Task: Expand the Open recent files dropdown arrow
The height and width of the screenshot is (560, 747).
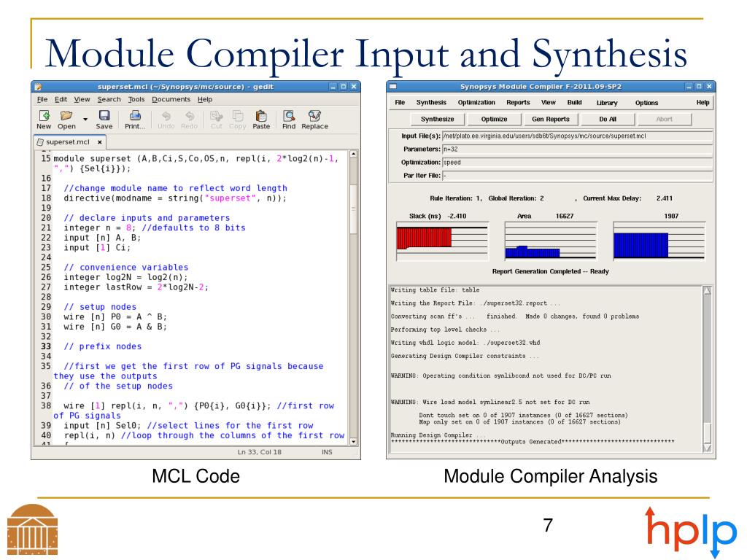Action: click(85, 119)
